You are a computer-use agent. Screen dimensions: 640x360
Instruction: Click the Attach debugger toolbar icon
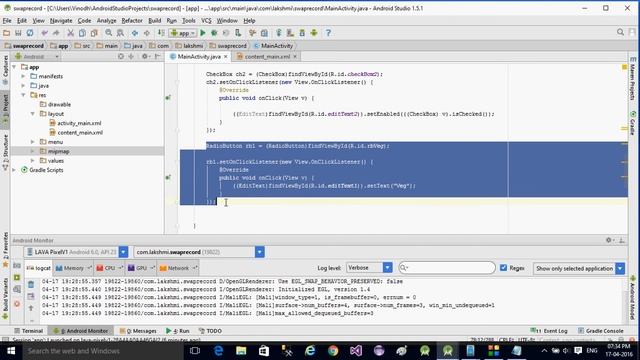[238, 33]
